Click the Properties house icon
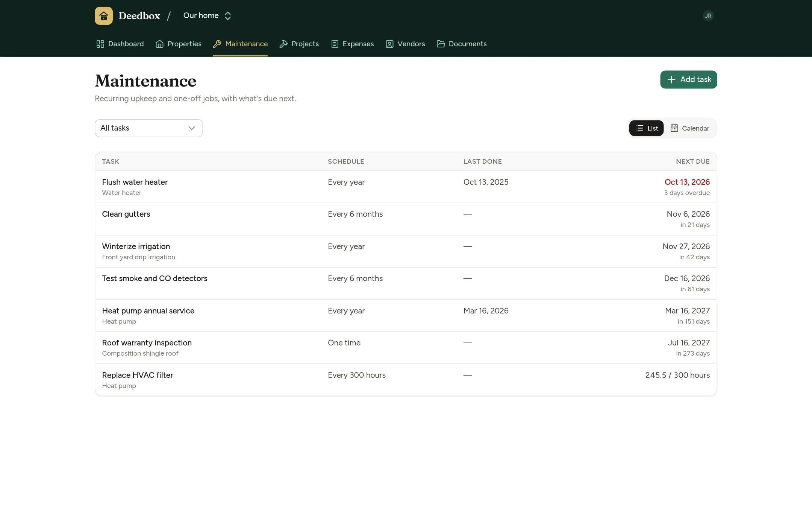Image resolution: width=812 pixels, height=508 pixels. [159, 44]
